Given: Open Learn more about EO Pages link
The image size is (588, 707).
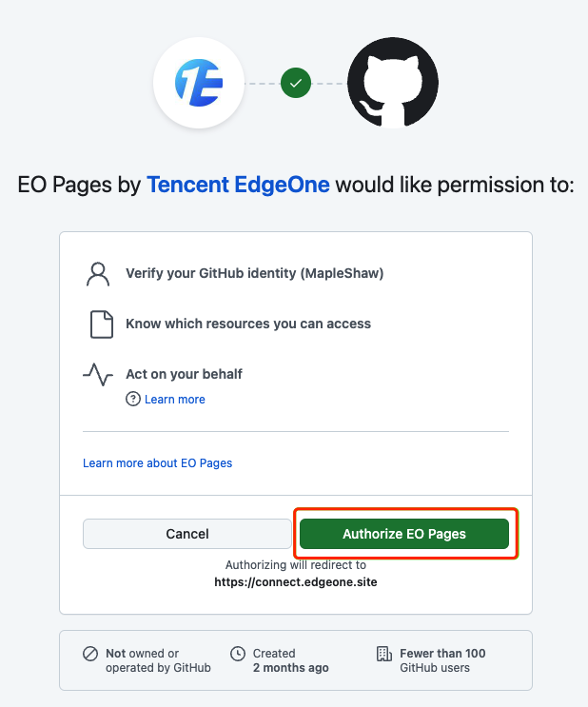Looking at the screenshot, I should coord(157,463).
